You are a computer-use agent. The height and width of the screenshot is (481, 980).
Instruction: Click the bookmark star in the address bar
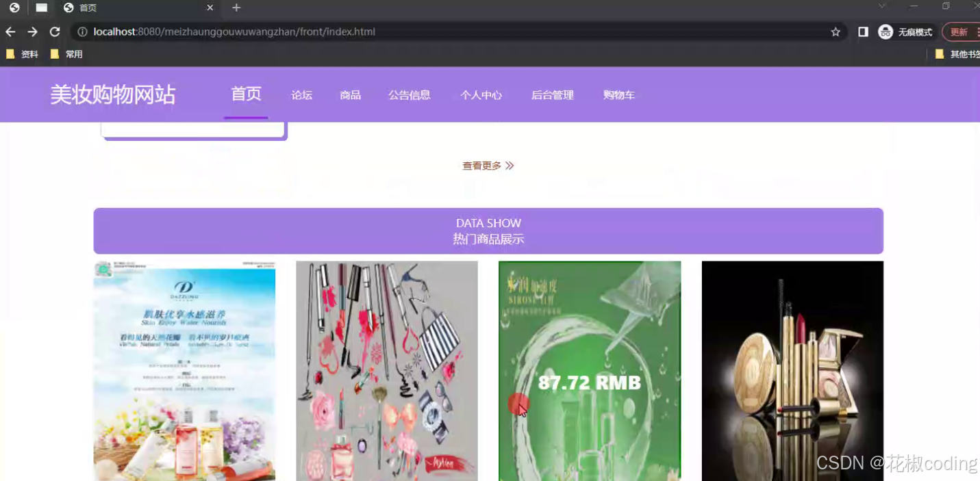835,31
